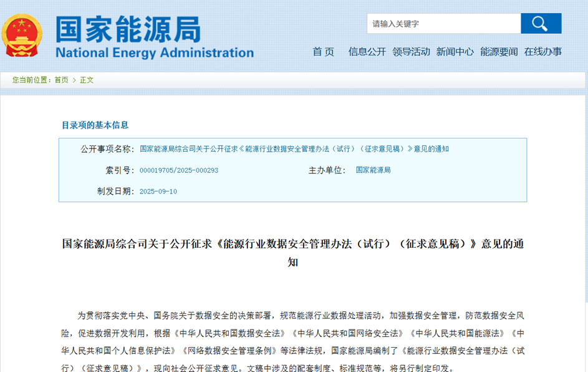Click the national emblem logo

click(x=23, y=36)
